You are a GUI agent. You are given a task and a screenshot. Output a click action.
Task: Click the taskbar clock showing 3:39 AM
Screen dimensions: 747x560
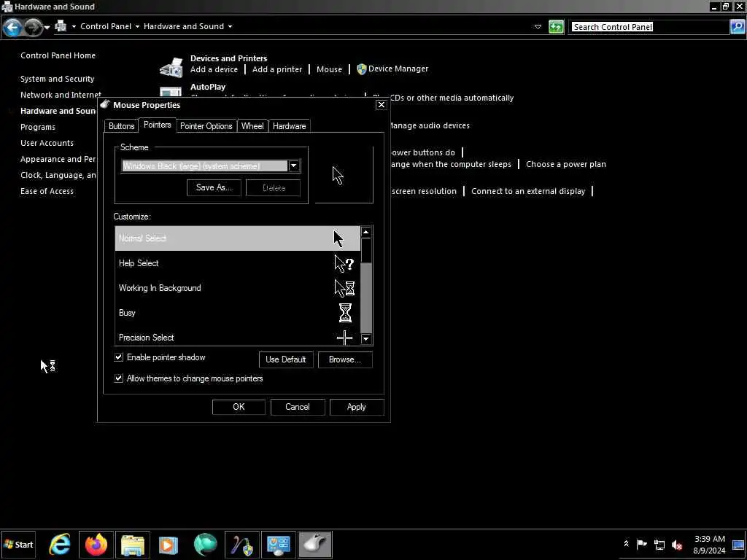[709, 544]
